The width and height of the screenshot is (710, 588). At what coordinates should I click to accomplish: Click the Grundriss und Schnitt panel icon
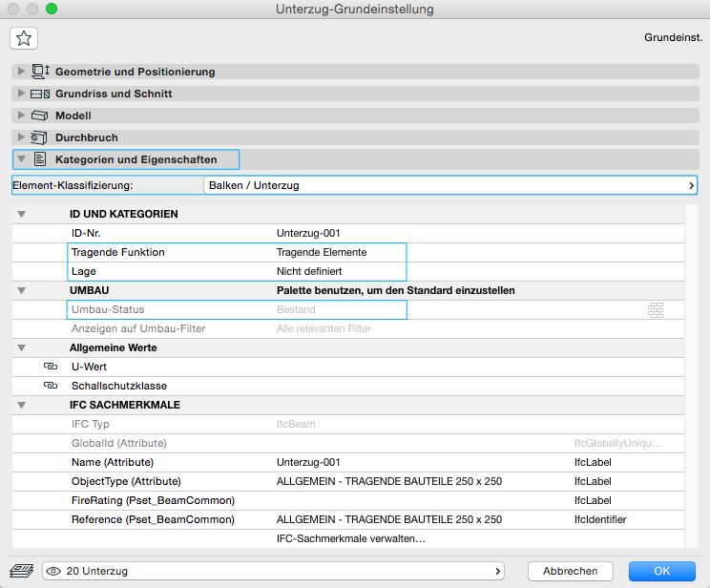pos(40,94)
